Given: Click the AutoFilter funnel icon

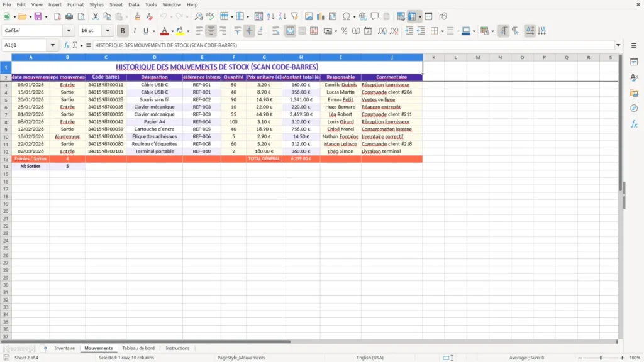Looking at the screenshot, I should (294, 16).
